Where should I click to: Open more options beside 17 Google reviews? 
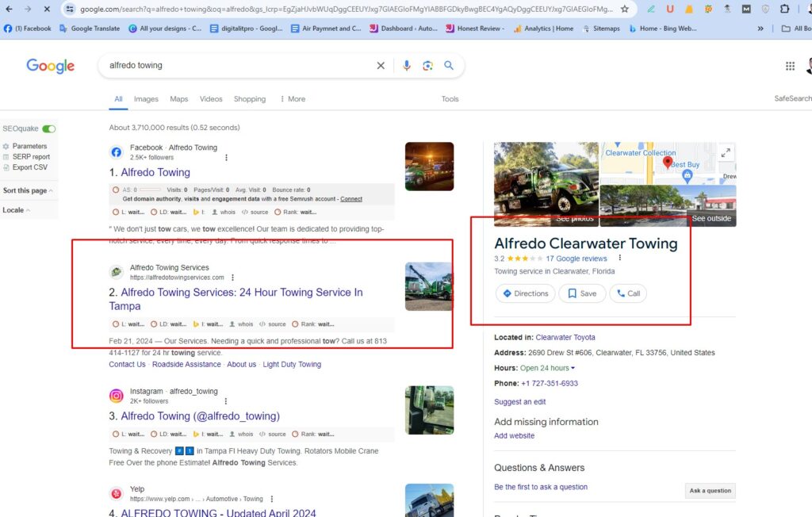(620, 258)
